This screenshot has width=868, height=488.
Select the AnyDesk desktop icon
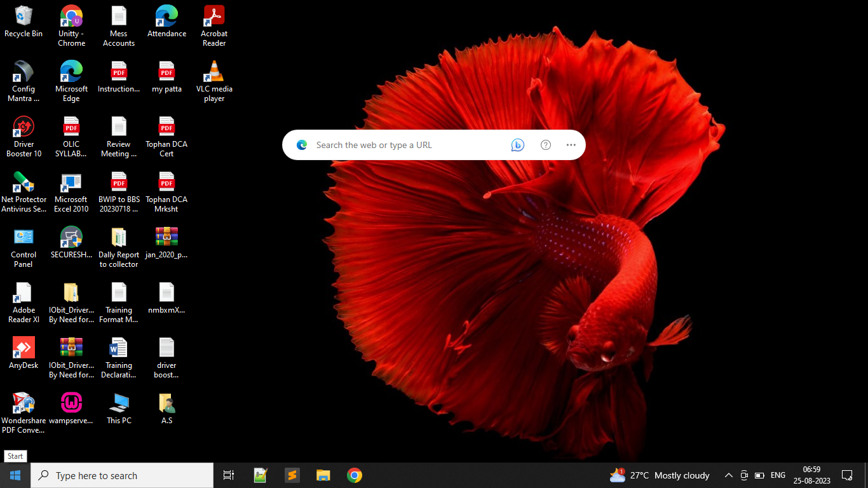pos(24,349)
